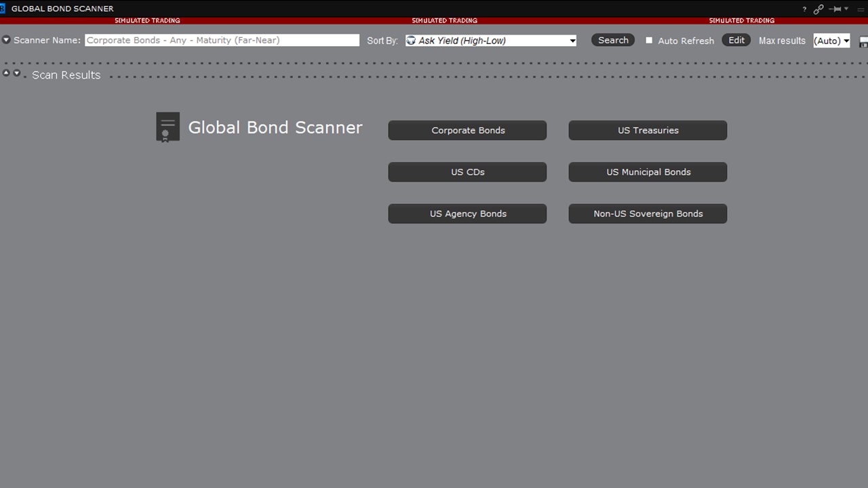This screenshot has height=488, width=868.
Task: Collapse Scan Results with the up arrow icon
Action: coord(6,73)
